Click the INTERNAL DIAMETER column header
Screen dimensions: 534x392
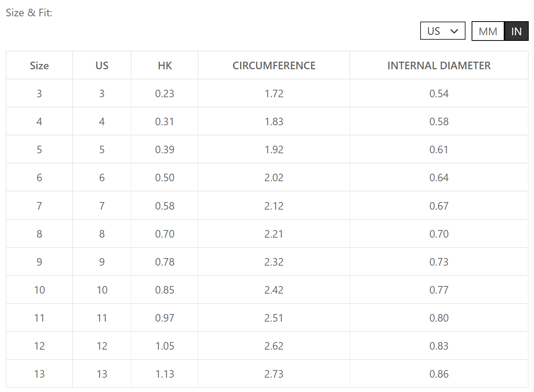pyautogui.click(x=439, y=65)
